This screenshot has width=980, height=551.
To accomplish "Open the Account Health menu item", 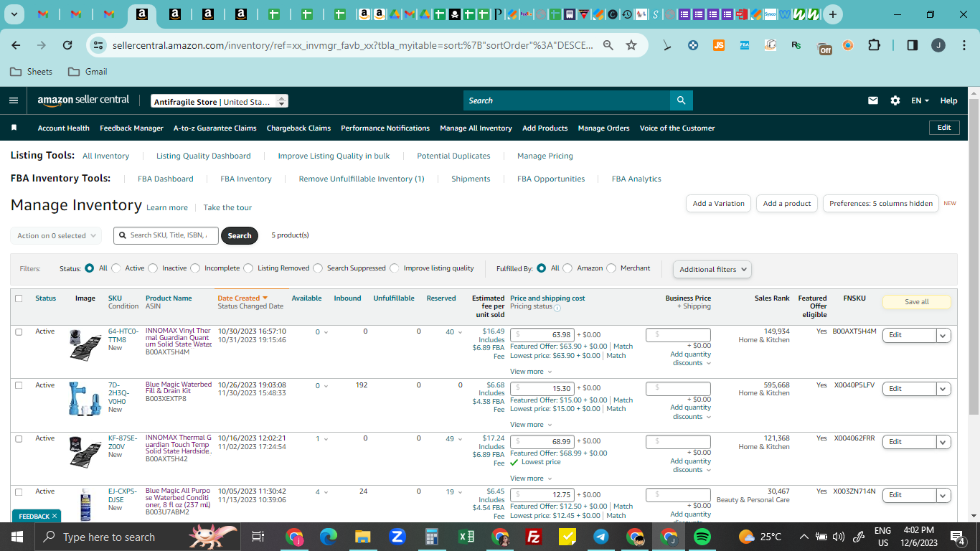I will 64,128.
